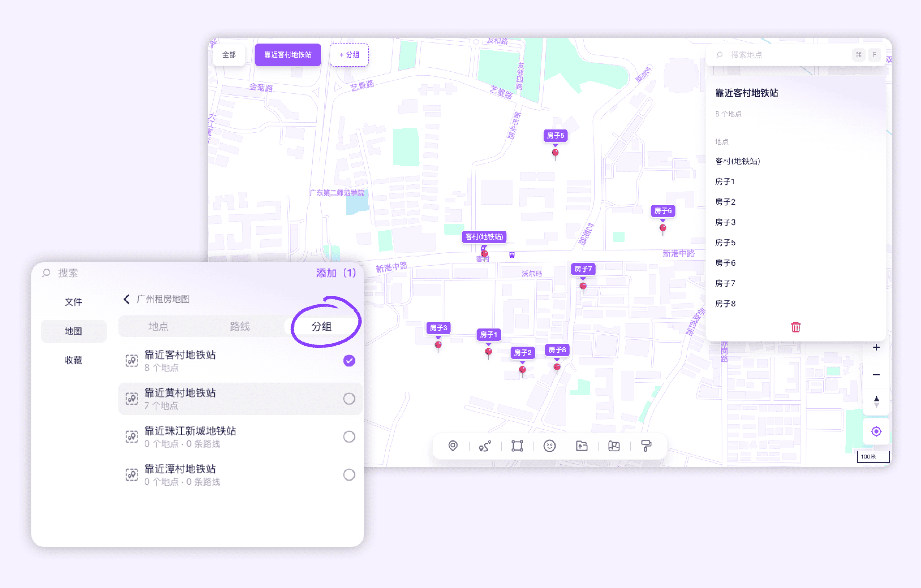Go back from 广州租房地图 with chevron

click(127, 299)
